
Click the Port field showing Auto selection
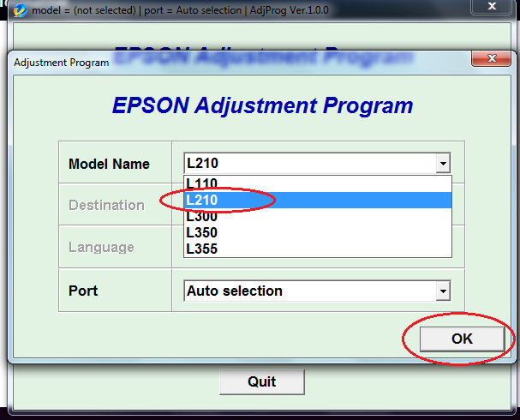pyautogui.click(x=317, y=291)
